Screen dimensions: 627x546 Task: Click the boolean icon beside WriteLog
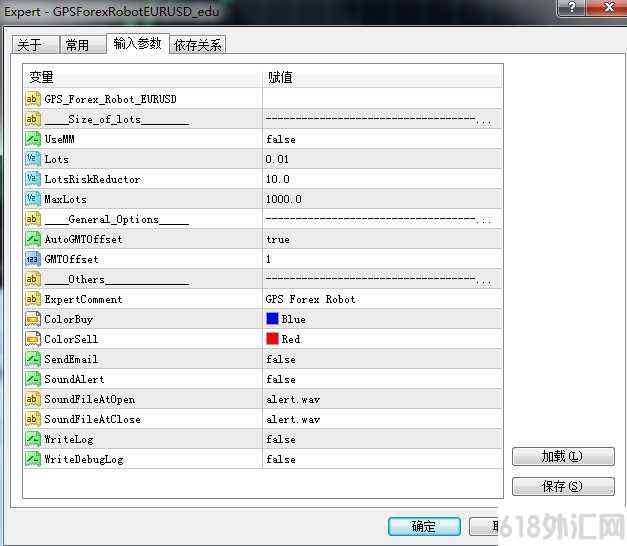point(32,439)
